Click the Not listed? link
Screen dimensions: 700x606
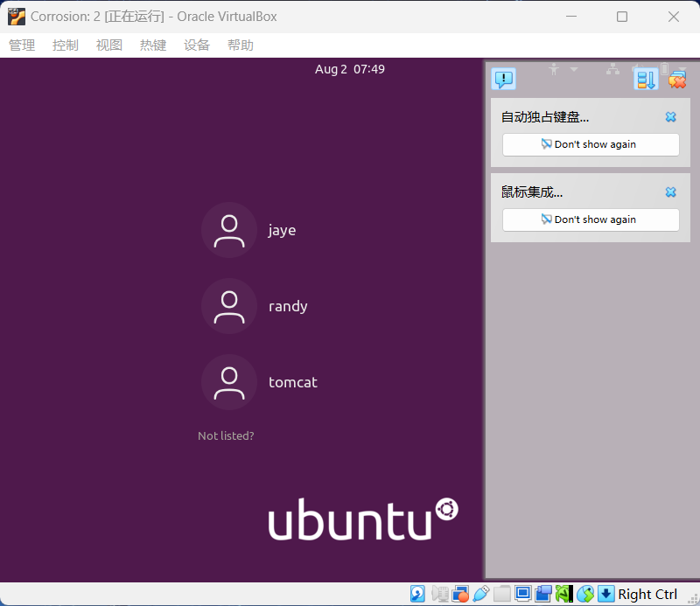coord(226,436)
